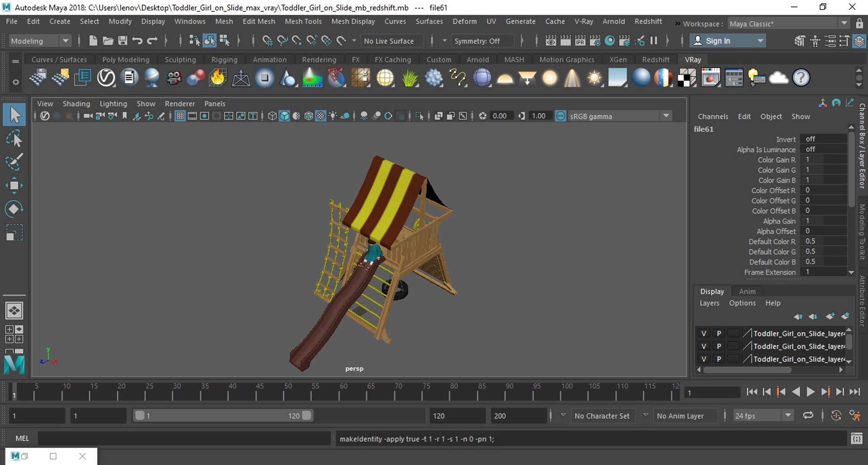Open the Sign In dropdown arrow
Screen dimensions: 868x465
click(x=760, y=41)
